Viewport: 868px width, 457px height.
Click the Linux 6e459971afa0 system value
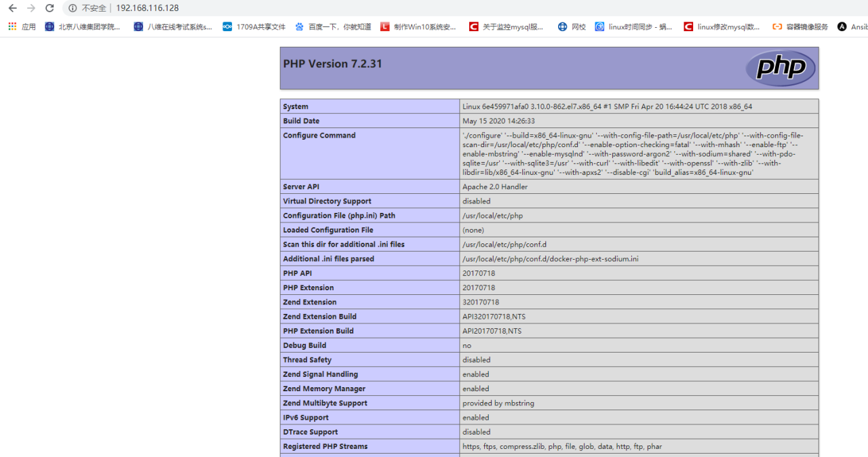[607, 106]
